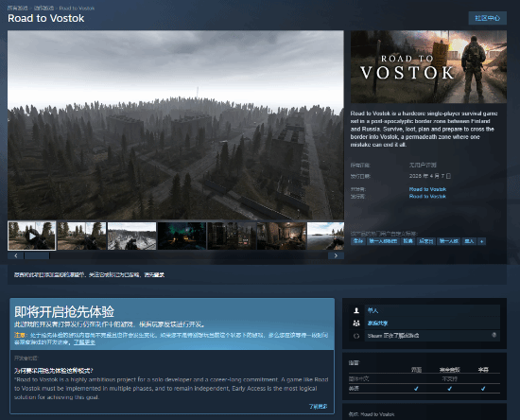Expand developer note with bottom 了解更多
The height and width of the screenshot is (420, 520).
(318, 407)
